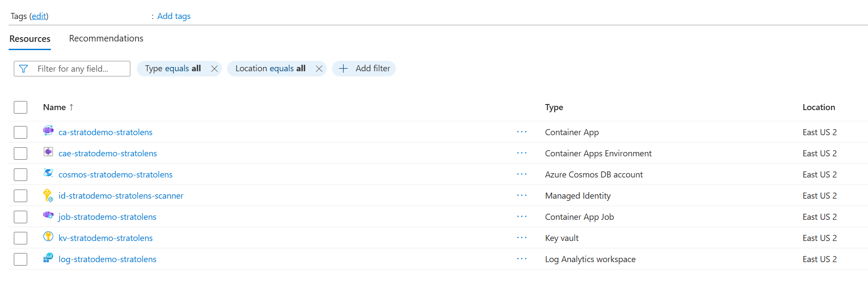This screenshot has height=285, width=868.
Task: Check the box for job-stratodemo-stratolens
Action: [20, 217]
